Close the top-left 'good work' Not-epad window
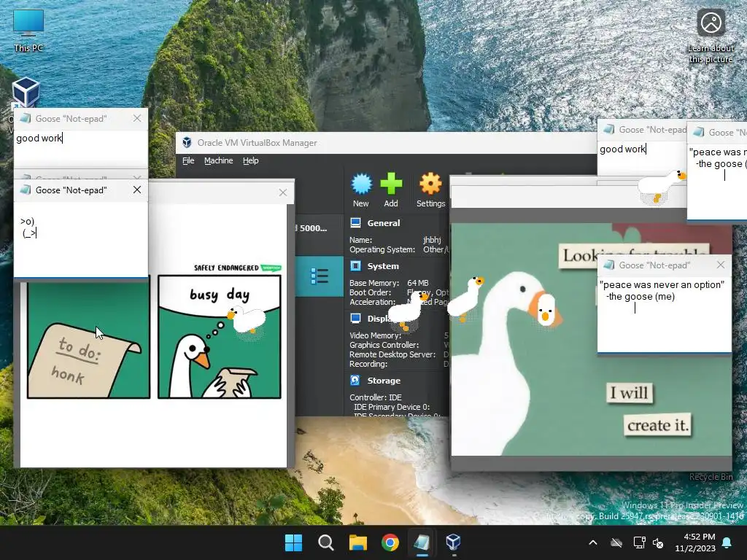 coord(137,118)
